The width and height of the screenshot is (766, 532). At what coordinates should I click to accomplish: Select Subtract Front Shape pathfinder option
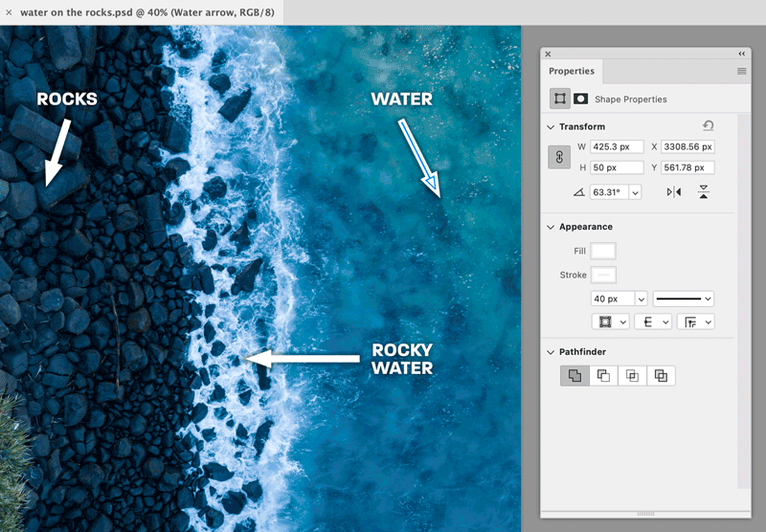pos(603,376)
